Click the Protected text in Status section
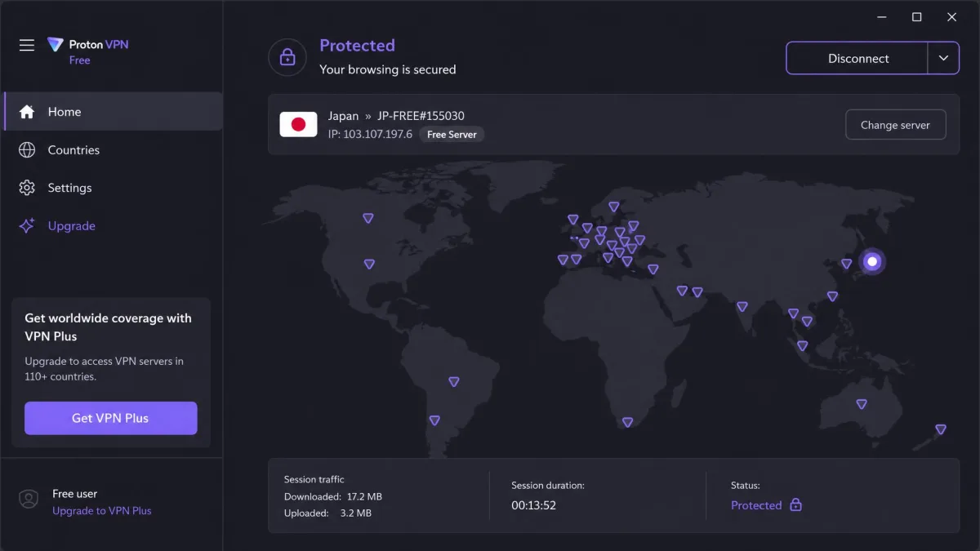 [756, 505]
